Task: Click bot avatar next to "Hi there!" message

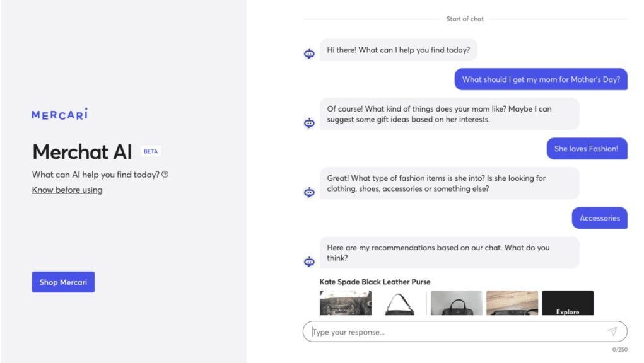Action: (309, 54)
